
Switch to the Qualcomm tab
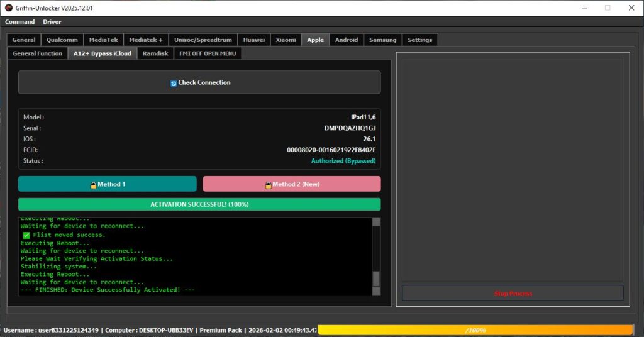62,40
